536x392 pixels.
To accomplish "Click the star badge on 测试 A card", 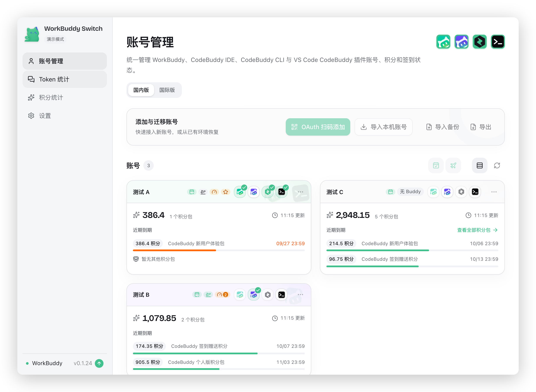I will 225,192.
